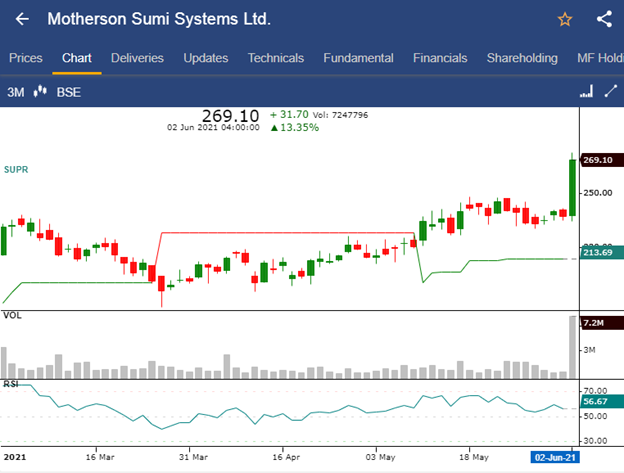Select the line drawing tool icon

(611, 91)
